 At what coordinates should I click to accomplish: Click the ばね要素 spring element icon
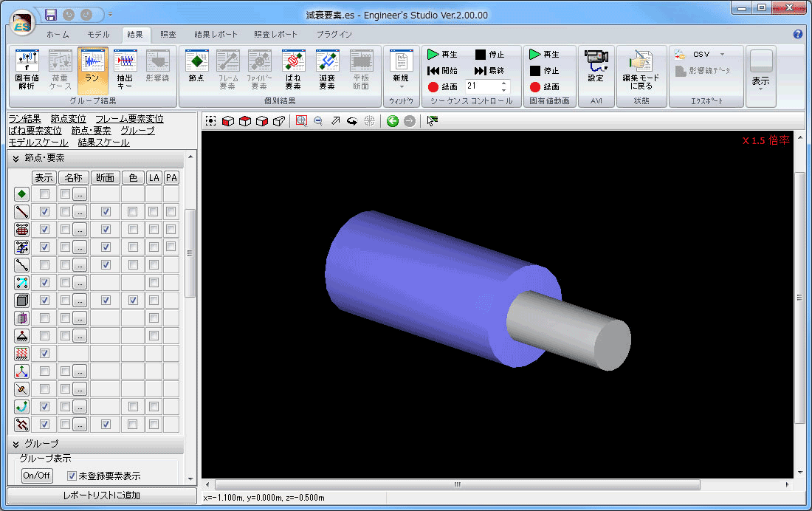coord(293,70)
